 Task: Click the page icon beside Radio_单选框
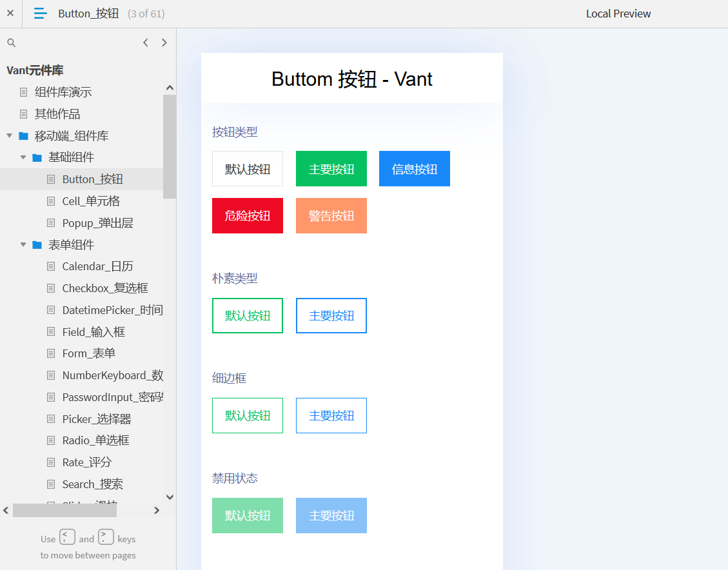51,440
